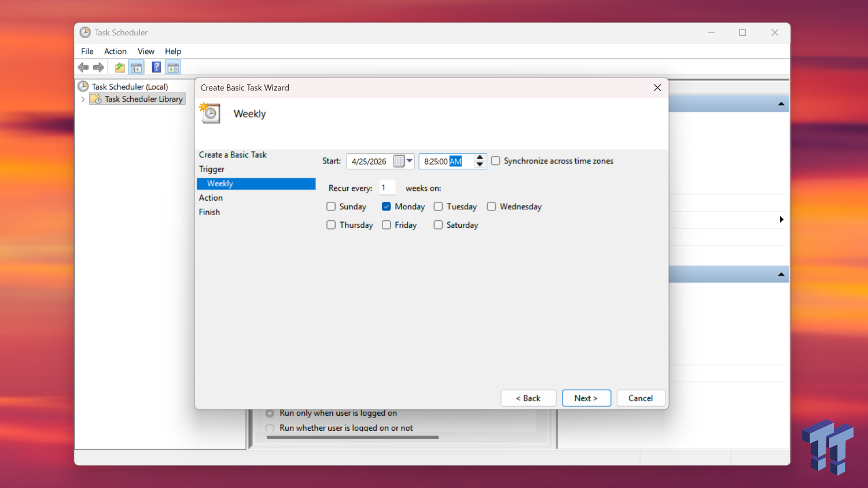Click the Task Scheduler Library folder icon
Viewport: 868px width, 488px height.
point(97,99)
